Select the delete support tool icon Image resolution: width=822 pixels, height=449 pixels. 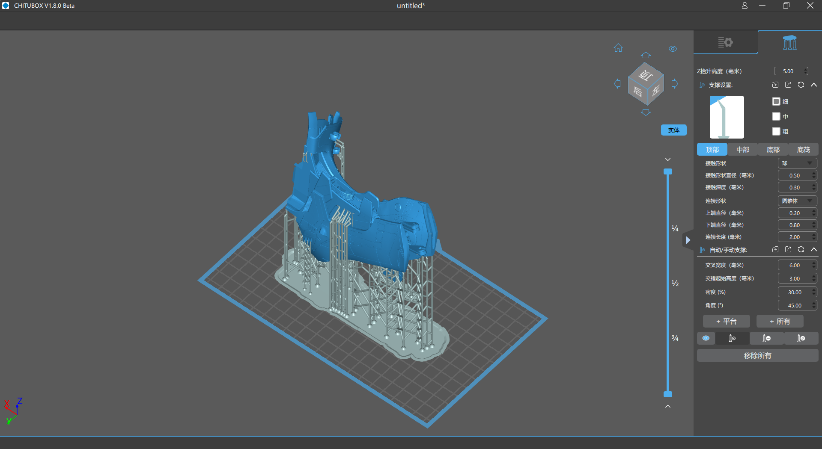(x=766, y=339)
